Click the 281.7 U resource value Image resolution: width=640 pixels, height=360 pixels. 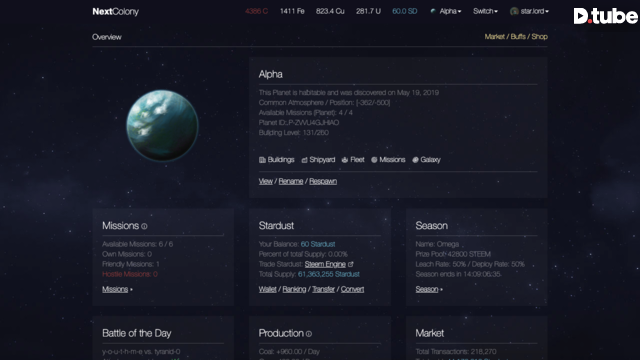click(x=368, y=11)
